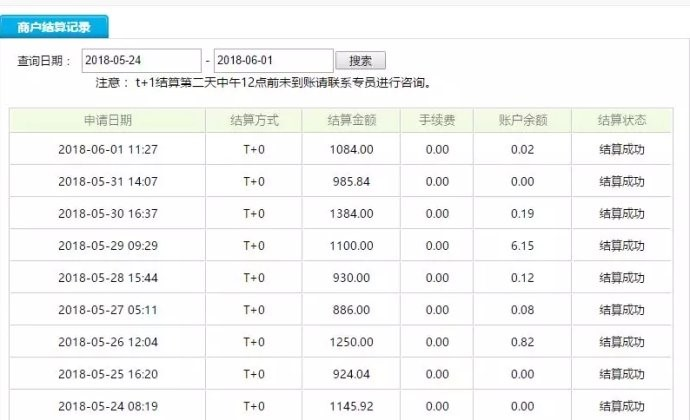The image size is (690, 420).
Task: Click the end date field 2018-06-01
Action: coord(272,61)
